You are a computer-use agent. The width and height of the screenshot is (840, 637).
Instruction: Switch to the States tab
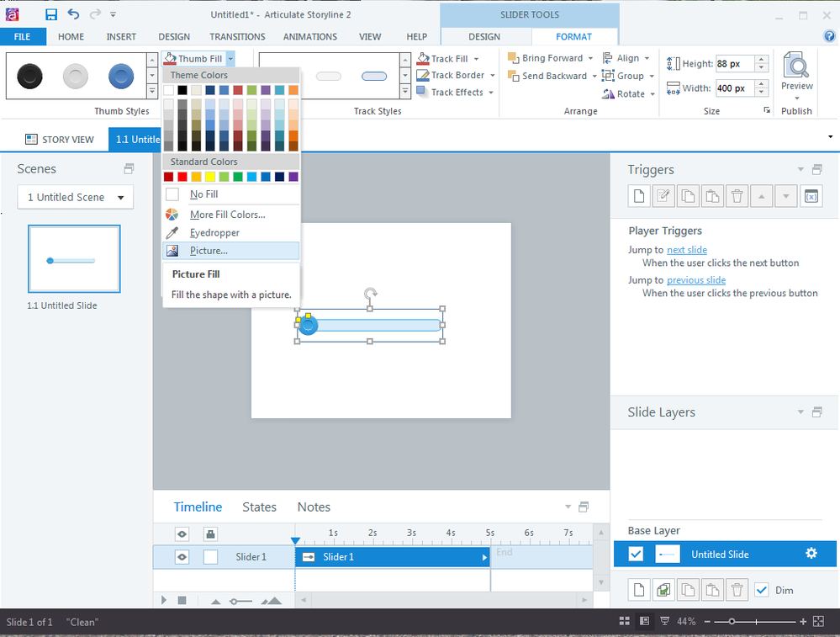259,507
